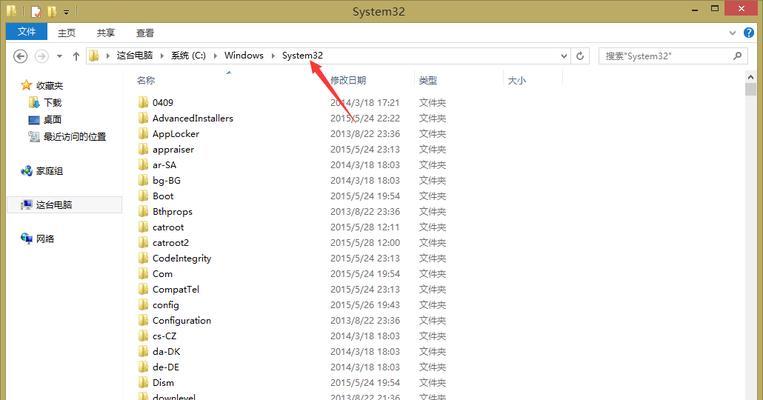Sort by the 名称 column header
Screen dimensions: 763x400
(146, 80)
